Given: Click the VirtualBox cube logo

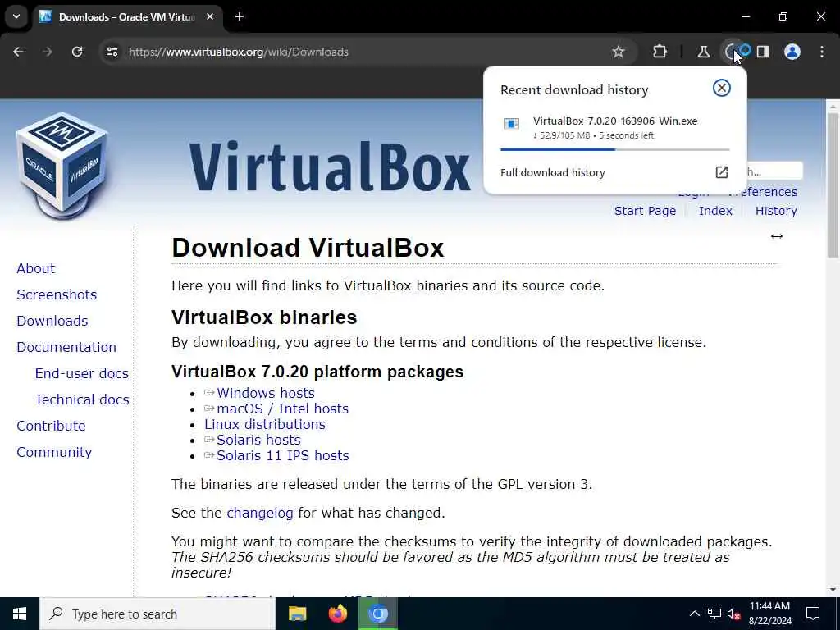Looking at the screenshot, I should [62, 166].
